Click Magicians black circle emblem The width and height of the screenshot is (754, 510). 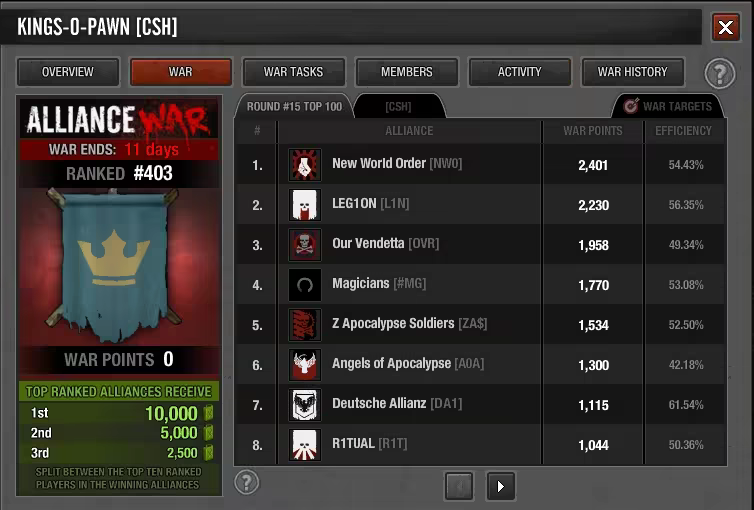tap(304, 285)
